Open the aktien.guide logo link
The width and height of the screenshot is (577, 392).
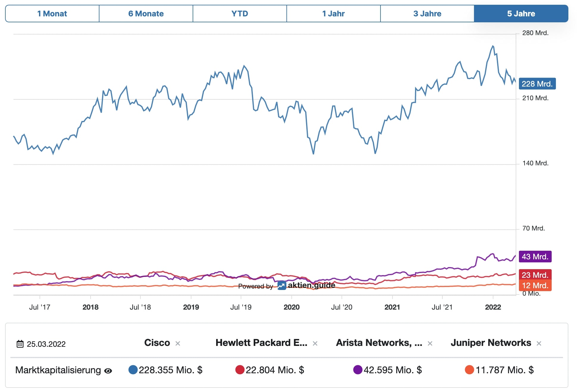(x=306, y=285)
